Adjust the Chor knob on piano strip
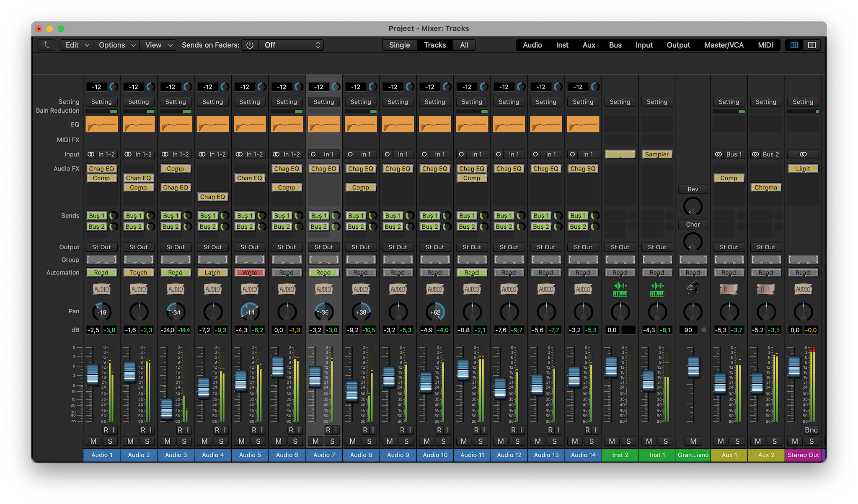858x504 pixels. (x=693, y=241)
